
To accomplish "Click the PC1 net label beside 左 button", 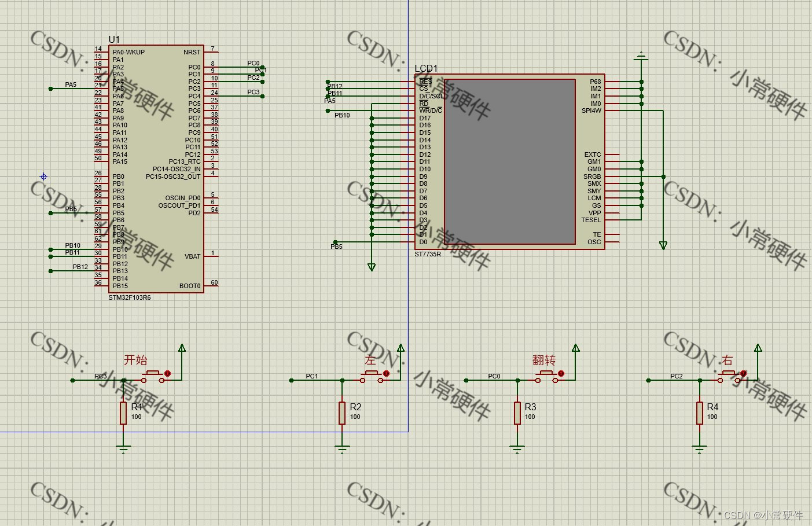I will click(x=312, y=376).
